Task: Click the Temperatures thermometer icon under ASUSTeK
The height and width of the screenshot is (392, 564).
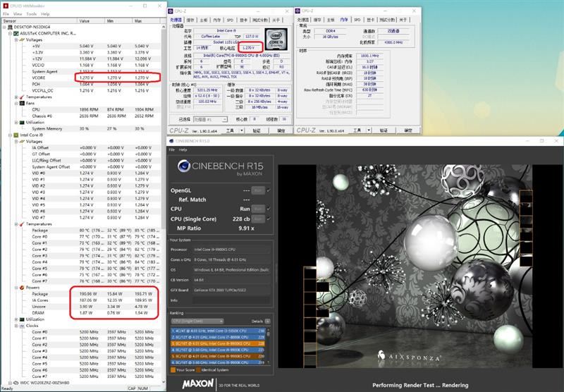Action: tap(22, 97)
